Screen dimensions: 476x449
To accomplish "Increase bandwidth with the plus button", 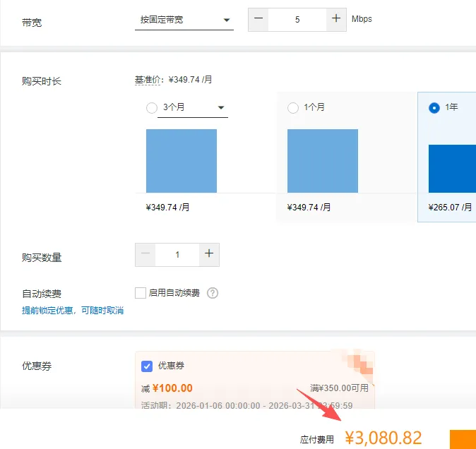I will click(336, 20).
